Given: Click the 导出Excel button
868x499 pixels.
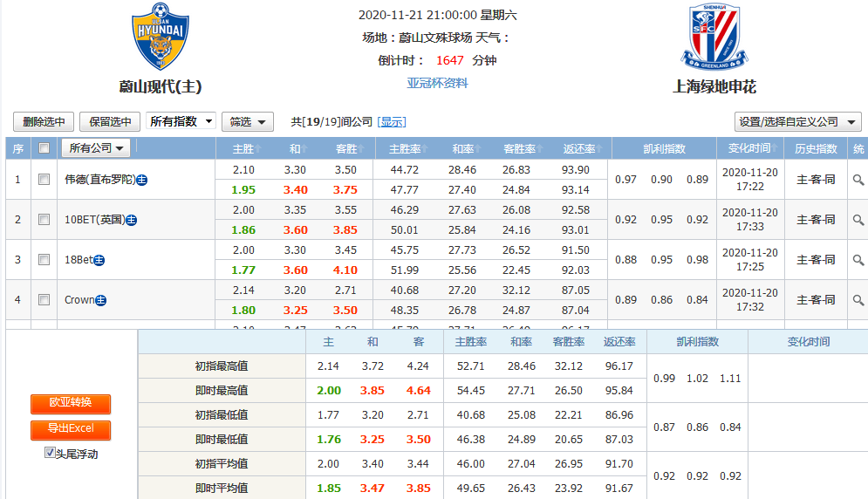Looking at the screenshot, I should 71,429.
